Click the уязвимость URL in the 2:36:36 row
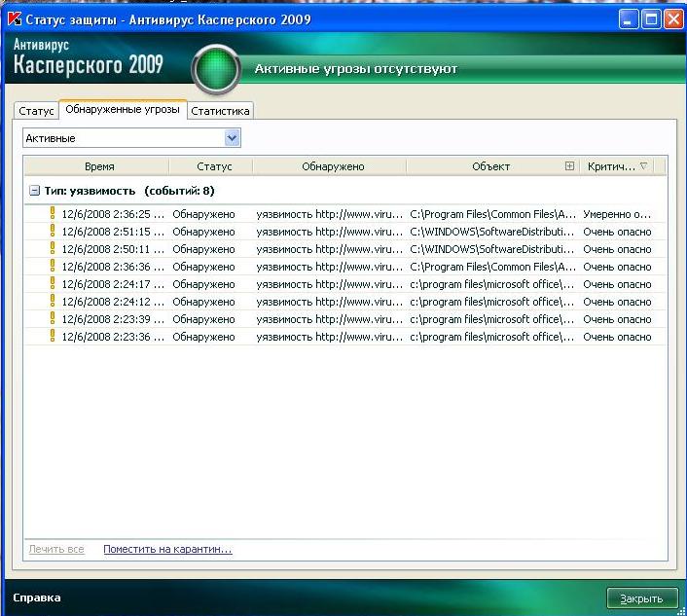687x616 pixels. point(330,267)
